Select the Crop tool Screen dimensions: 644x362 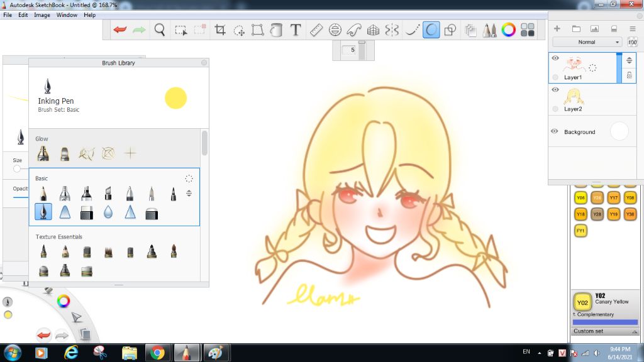[220, 30]
